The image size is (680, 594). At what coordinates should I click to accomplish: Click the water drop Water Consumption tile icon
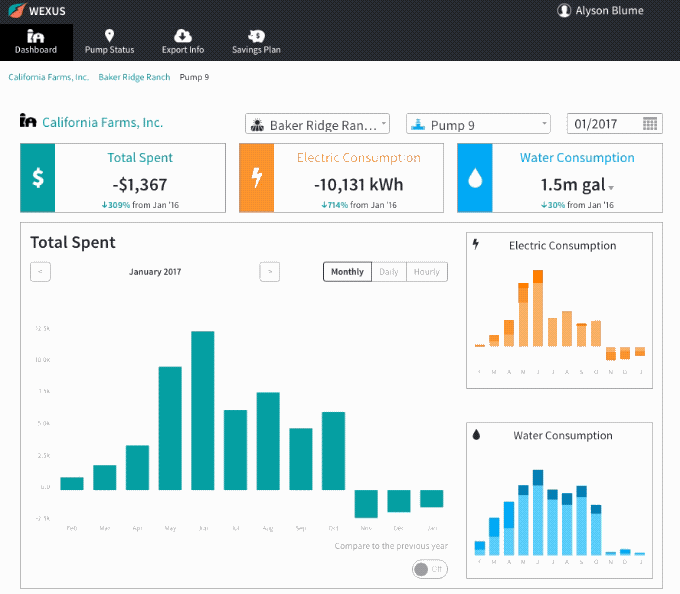[475, 178]
